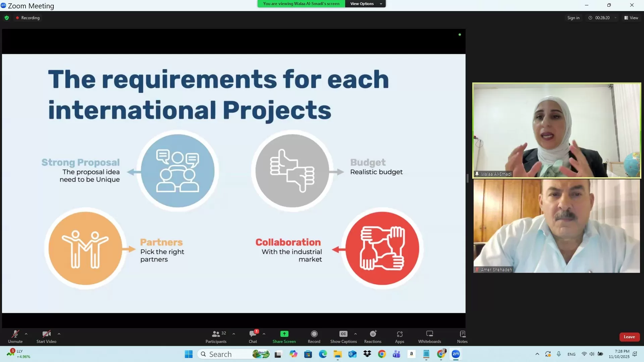Image resolution: width=644 pixels, height=362 pixels.
Task: Expand the captions options arrow
Action: [x=356, y=334]
